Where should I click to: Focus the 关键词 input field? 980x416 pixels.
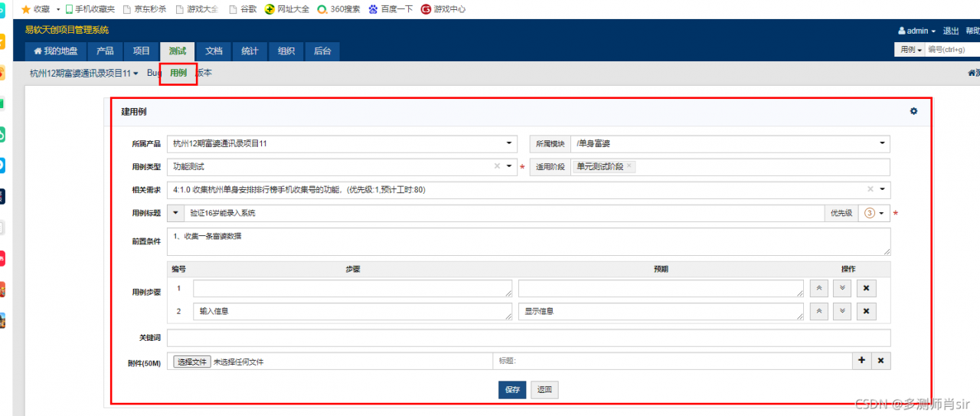point(528,338)
